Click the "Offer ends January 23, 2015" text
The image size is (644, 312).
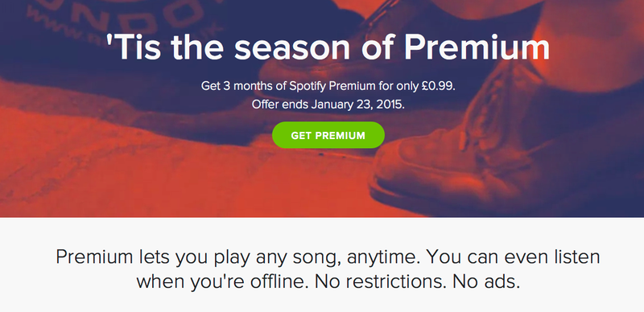tap(328, 105)
